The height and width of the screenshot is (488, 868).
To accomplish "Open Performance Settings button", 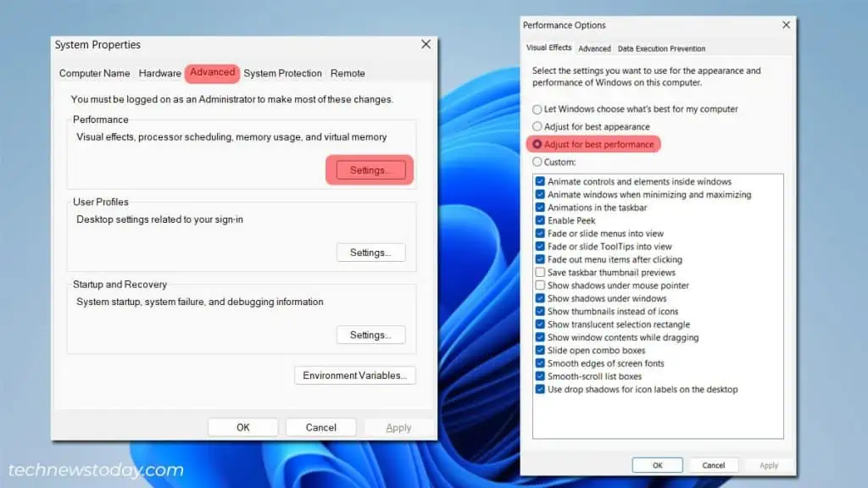I will pyautogui.click(x=370, y=169).
